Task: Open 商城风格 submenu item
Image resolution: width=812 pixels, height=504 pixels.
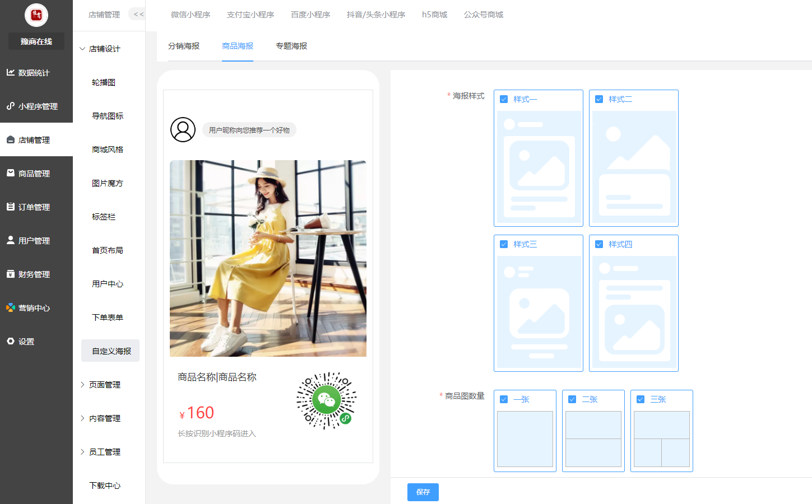Action: (108, 150)
